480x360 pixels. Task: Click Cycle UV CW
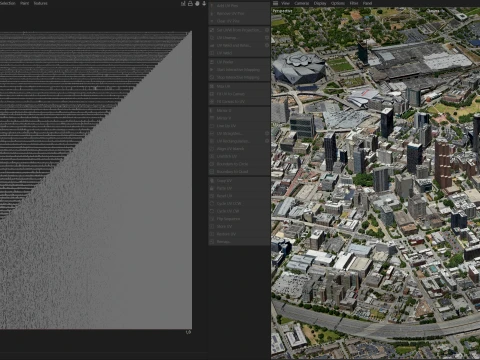pos(239,211)
